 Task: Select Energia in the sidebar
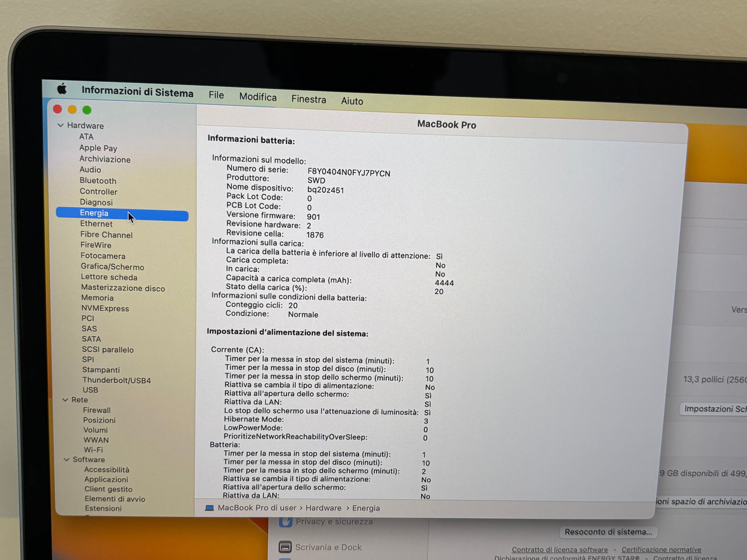[122, 213]
